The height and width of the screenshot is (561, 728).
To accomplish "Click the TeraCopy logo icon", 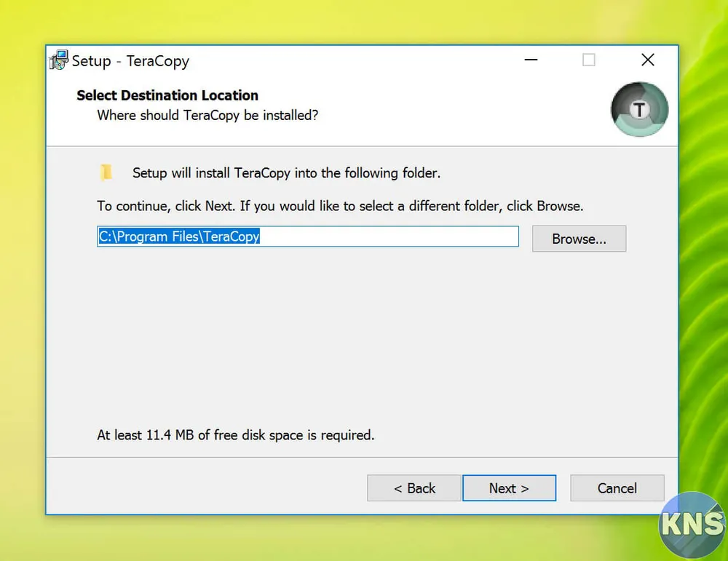I will [639, 110].
